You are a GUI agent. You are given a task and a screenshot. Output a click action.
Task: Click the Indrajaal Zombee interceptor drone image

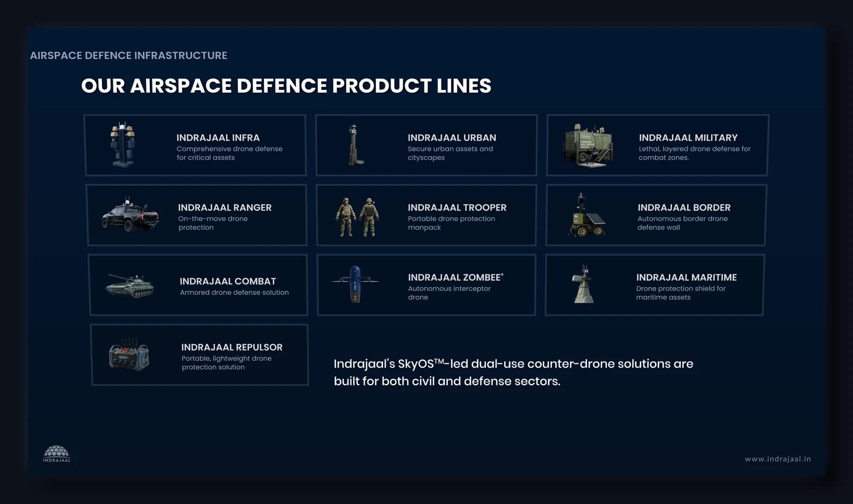[x=355, y=283]
